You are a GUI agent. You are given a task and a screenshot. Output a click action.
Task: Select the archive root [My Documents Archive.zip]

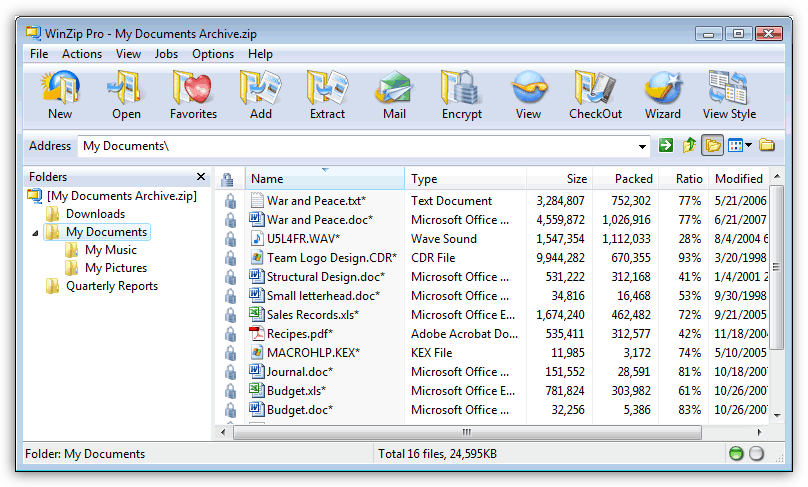pos(122,196)
